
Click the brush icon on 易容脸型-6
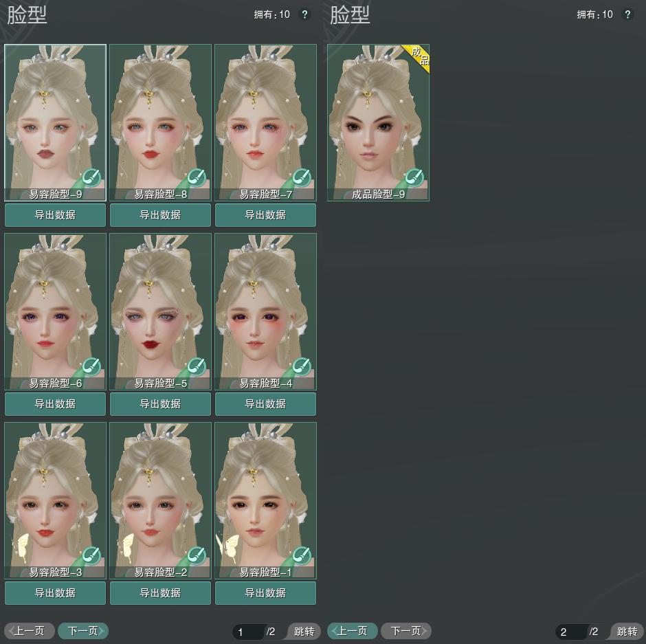pos(91,367)
